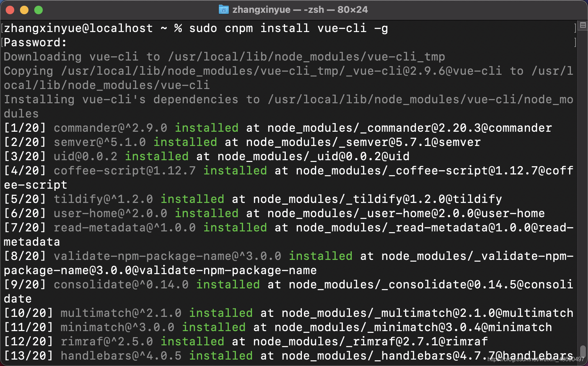Click the [9/20] consolidate@^0.14.0 line
The width and height of the screenshot is (588, 366).
tap(289, 292)
